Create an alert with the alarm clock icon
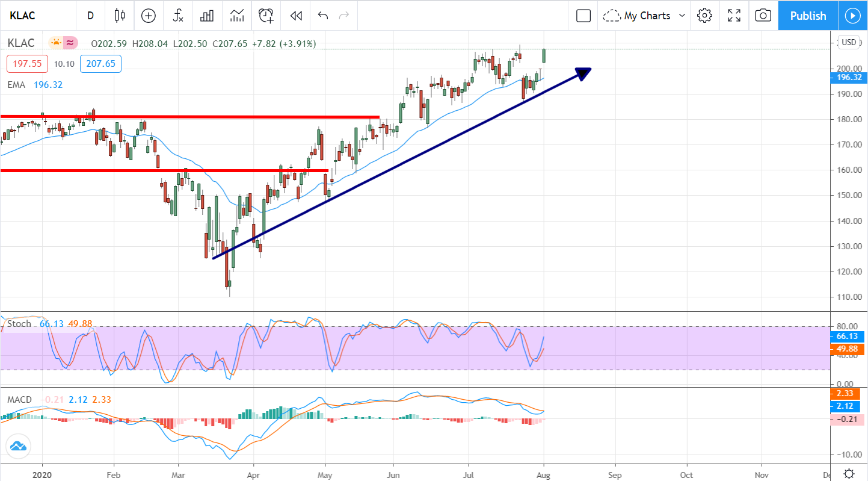Image resolution: width=868 pixels, height=481 pixels. coord(266,16)
